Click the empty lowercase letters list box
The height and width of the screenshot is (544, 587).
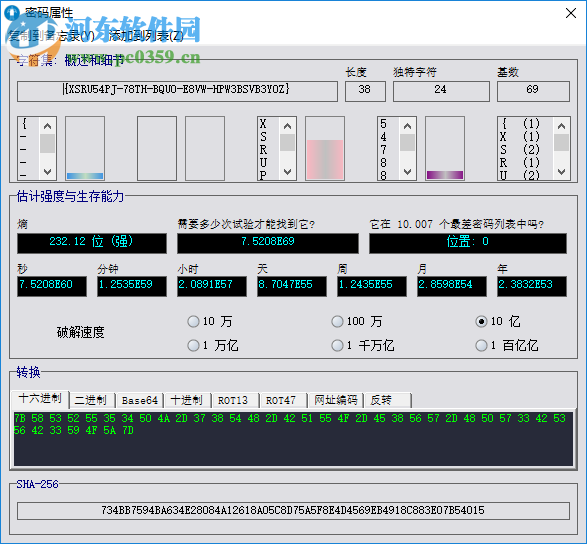tap(157, 148)
